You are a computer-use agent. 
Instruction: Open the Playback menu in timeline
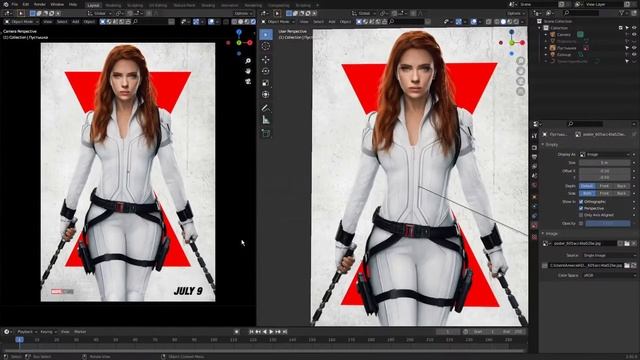[26, 332]
